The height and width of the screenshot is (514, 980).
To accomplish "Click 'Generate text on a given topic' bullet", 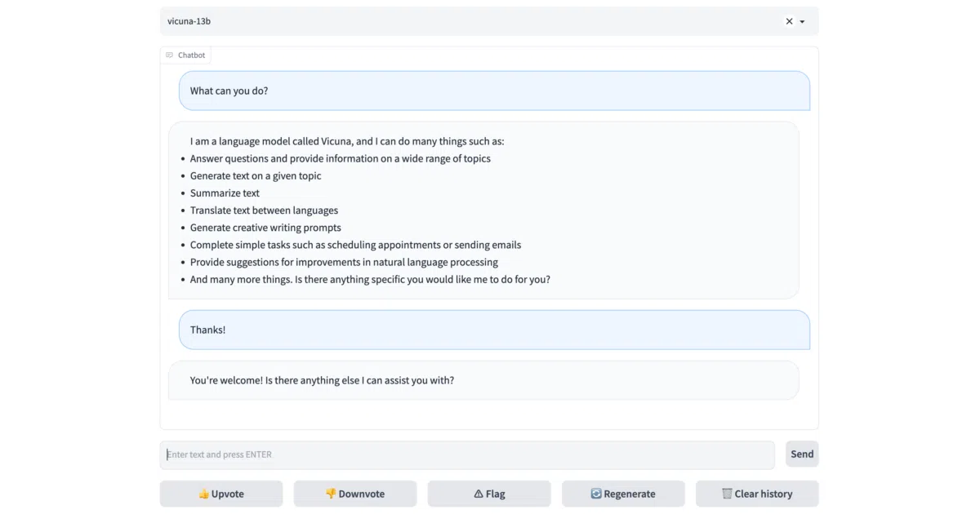I will click(256, 175).
